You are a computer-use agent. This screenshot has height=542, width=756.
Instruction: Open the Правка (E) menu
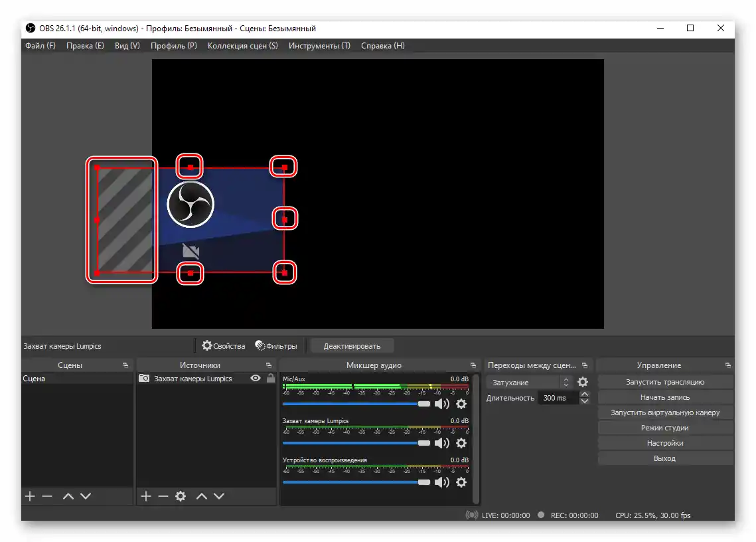click(85, 46)
